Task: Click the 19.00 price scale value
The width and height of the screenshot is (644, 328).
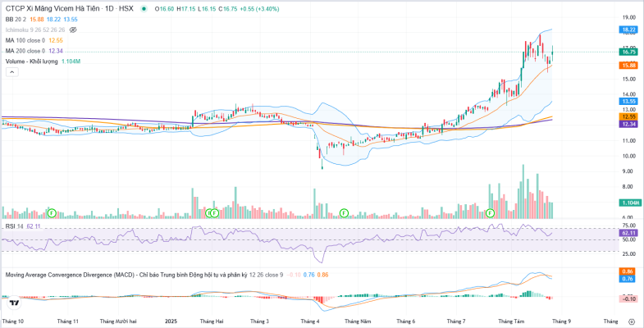Action: 628,18
